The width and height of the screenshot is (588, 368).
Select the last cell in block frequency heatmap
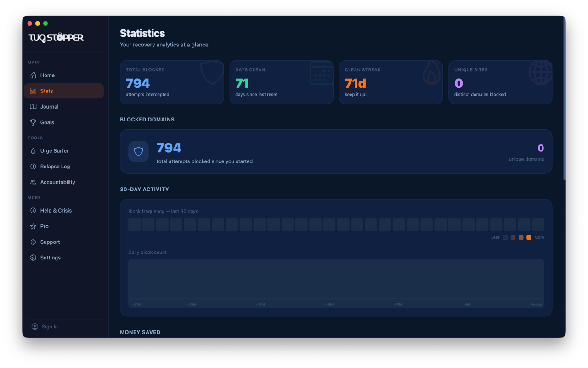(538, 224)
